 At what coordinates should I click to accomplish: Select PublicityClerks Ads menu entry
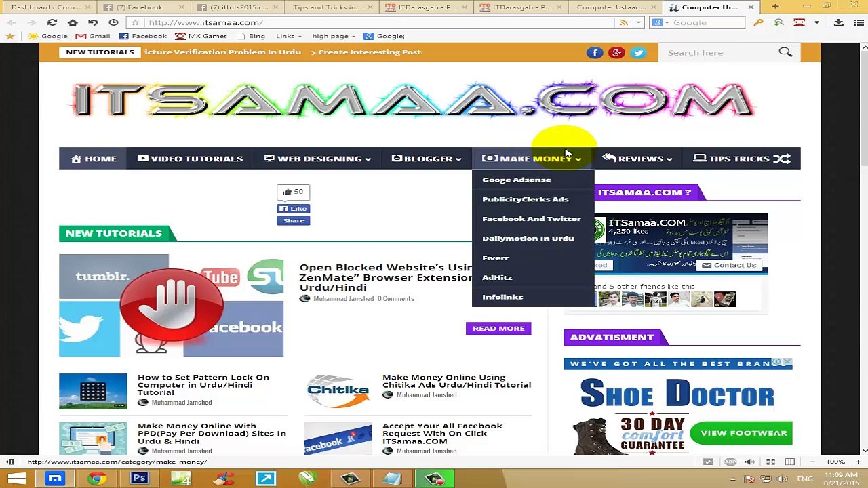526,199
